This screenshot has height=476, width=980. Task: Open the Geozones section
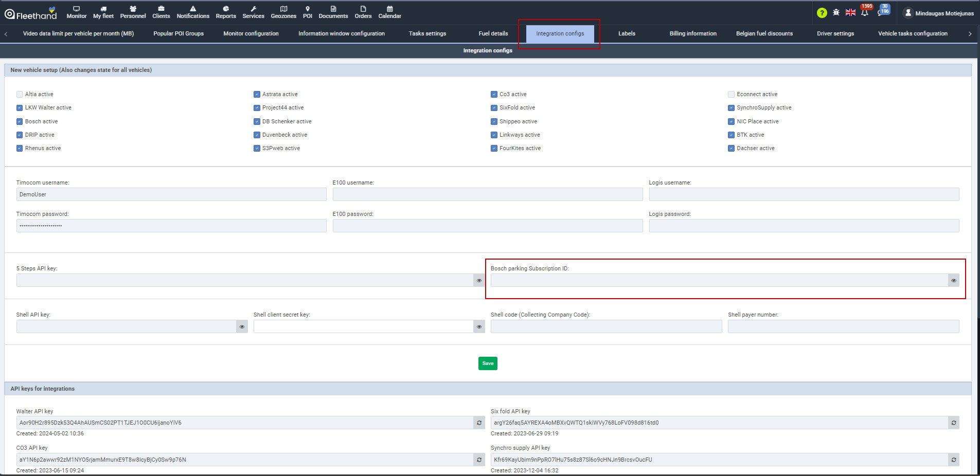point(283,12)
